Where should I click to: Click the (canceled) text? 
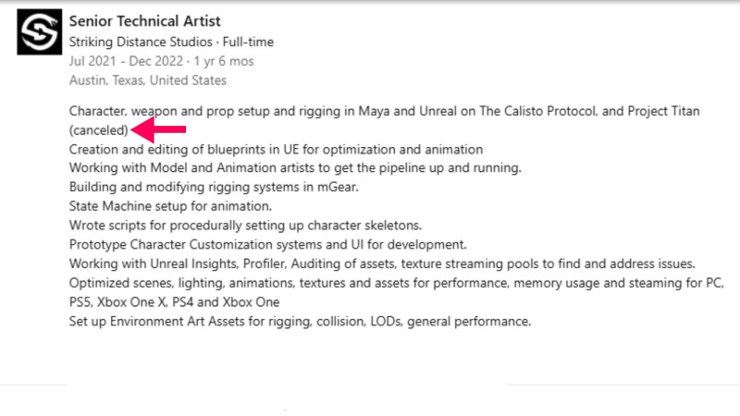[x=99, y=130]
